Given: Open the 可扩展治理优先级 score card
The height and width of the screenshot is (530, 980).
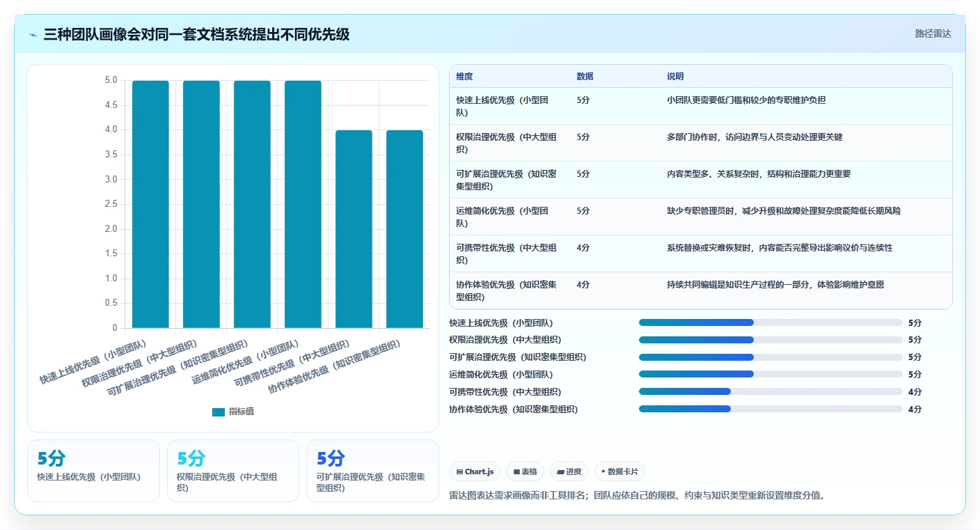Looking at the screenshot, I should tap(372, 471).
